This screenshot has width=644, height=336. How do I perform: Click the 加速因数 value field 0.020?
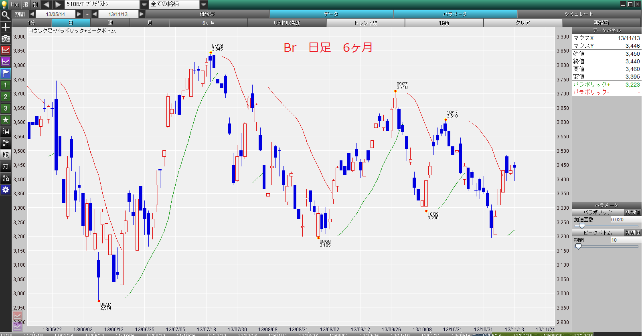pos(625,220)
